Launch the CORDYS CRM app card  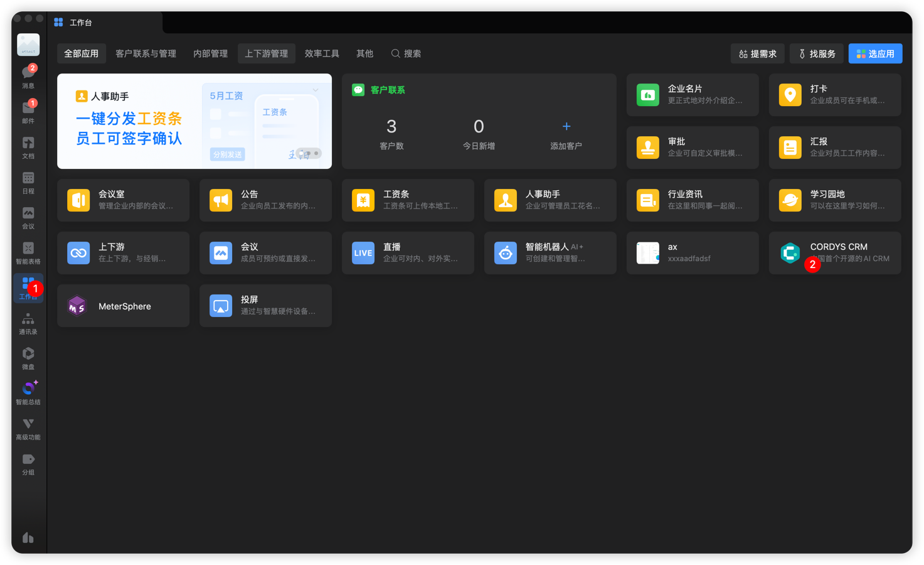tap(834, 253)
